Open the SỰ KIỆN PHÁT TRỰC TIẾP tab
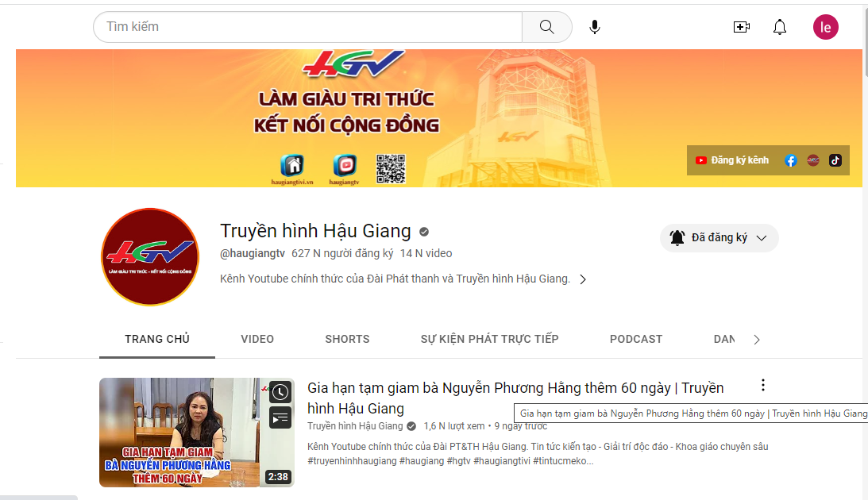 point(489,339)
